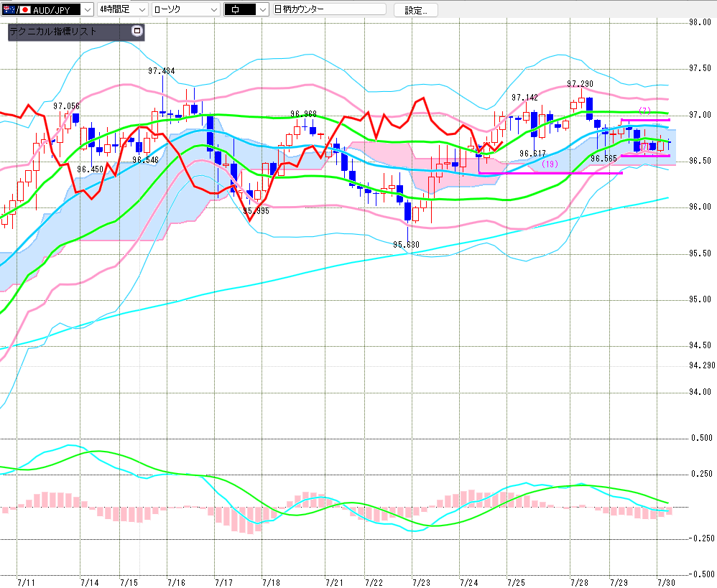Click the 97.50 price axis value
Screen dimensions: 717x588
(700, 68)
